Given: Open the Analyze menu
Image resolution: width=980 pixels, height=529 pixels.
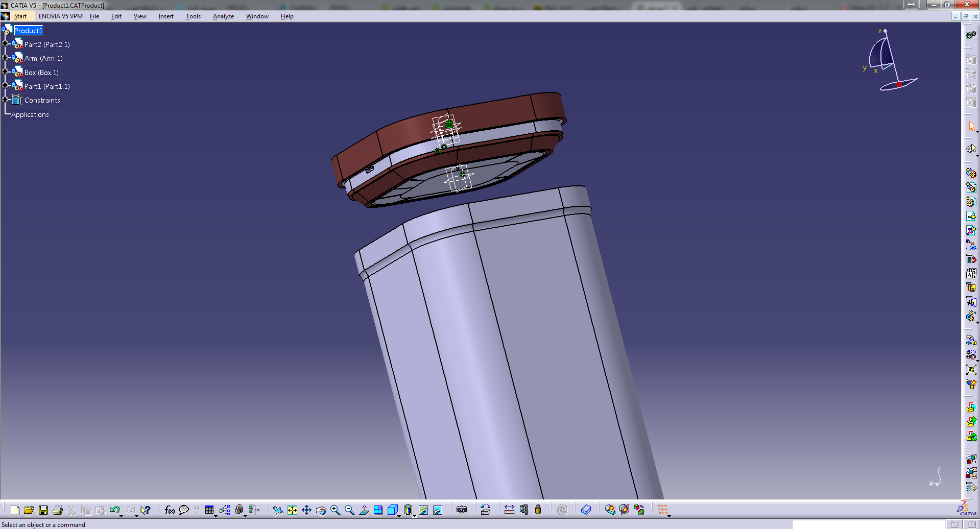Looking at the screenshot, I should [223, 16].
